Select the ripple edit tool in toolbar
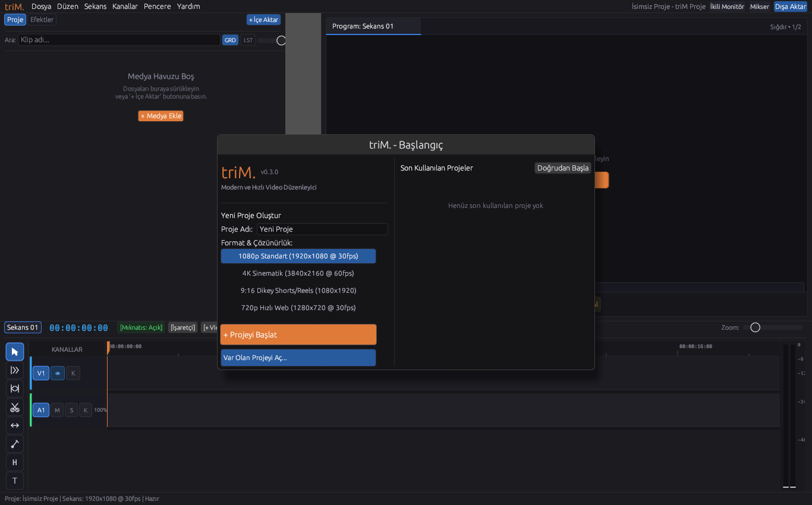The width and height of the screenshot is (812, 505). click(x=15, y=389)
